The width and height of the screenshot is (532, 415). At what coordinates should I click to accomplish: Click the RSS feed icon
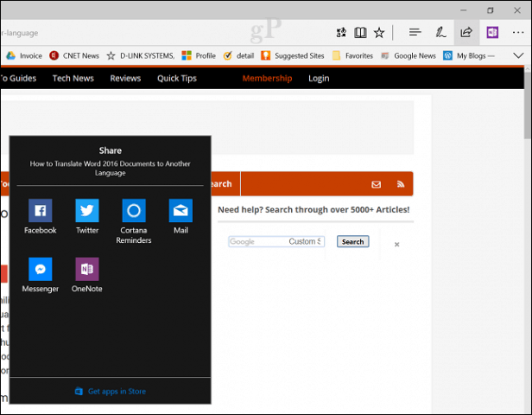pyautogui.click(x=401, y=184)
